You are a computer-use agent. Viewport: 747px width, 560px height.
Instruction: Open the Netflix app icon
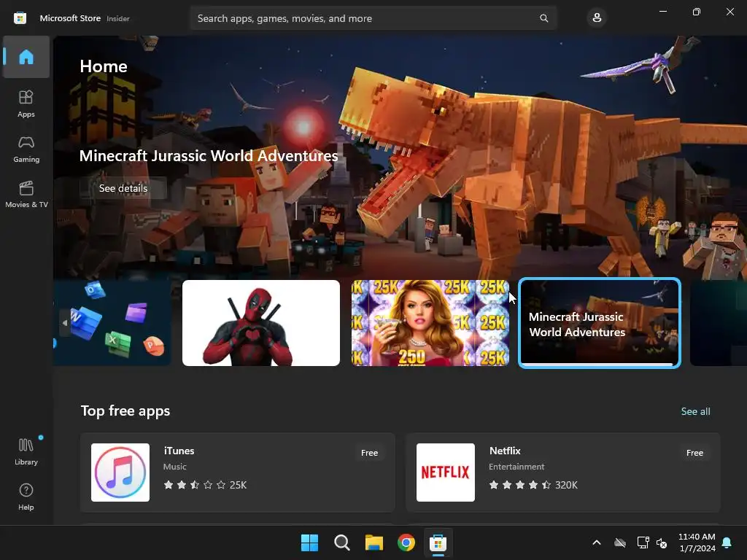pos(446,472)
